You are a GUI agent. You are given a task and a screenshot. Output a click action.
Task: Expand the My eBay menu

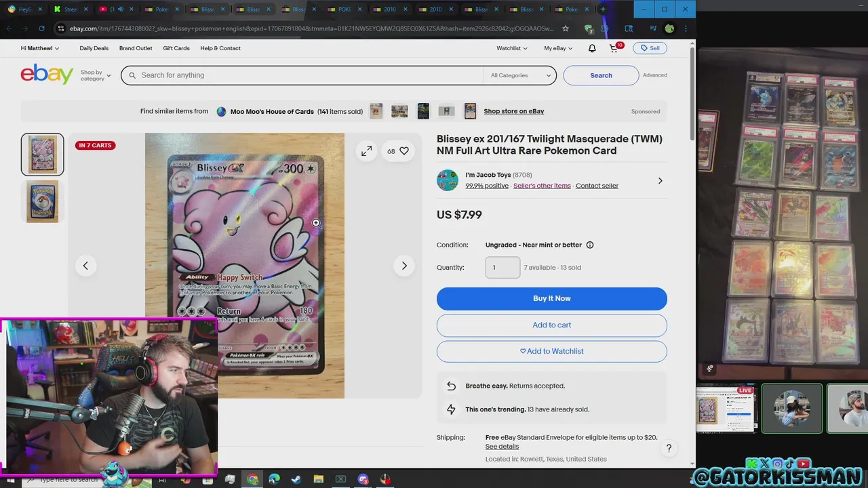tap(558, 48)
